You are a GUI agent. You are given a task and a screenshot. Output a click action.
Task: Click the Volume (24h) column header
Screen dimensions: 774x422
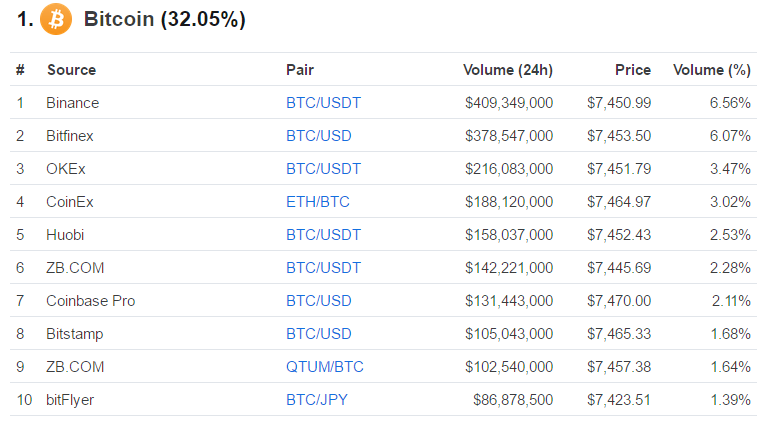(508, 70)
